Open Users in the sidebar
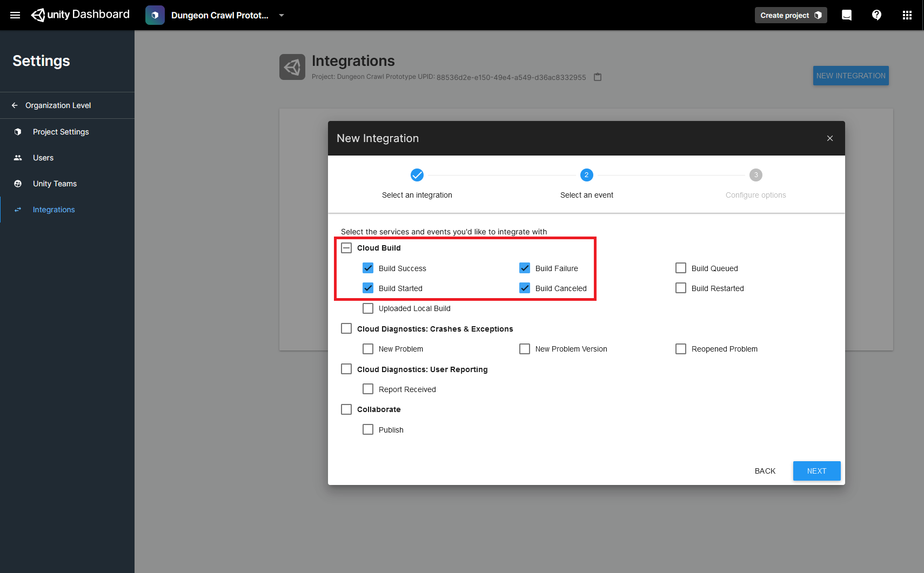The image size is (924, 573). point(67,158)
